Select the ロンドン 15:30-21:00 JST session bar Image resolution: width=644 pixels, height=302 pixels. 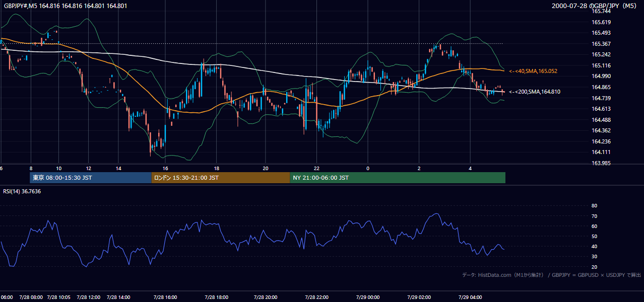click(x=221, y=178)
